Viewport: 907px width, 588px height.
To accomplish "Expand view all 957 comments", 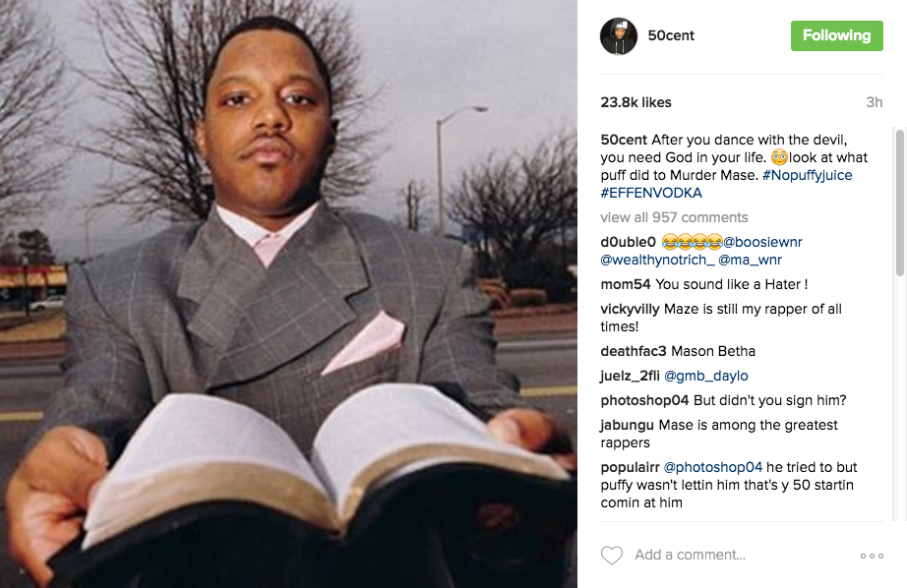I will pyautogui.click(x=674, y=217).
